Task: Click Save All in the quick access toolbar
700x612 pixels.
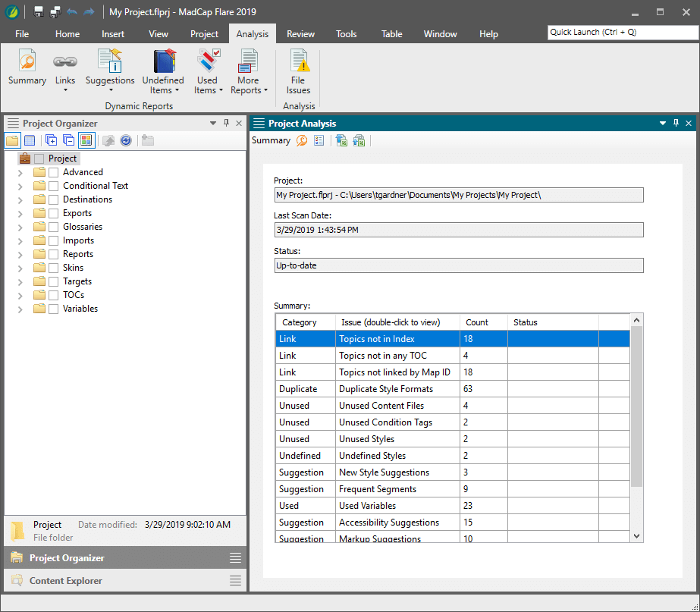Action: coord(55,12)
